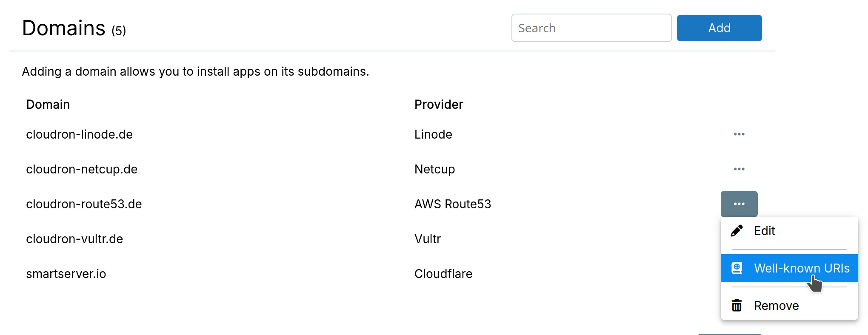Screen dimensions: 868x335
Task: Open actions menu for cloudron-netcup.de
Action: click(x=739, y=169)
